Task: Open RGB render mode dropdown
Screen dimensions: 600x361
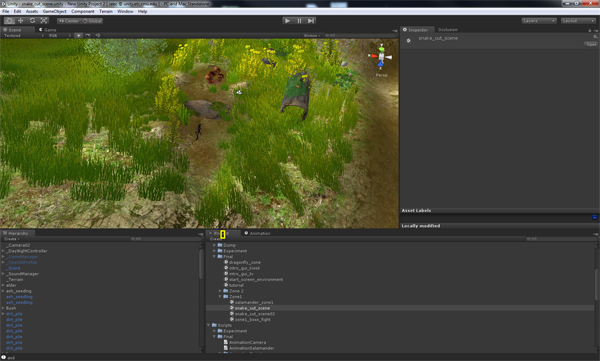Action: click(59, 35)
